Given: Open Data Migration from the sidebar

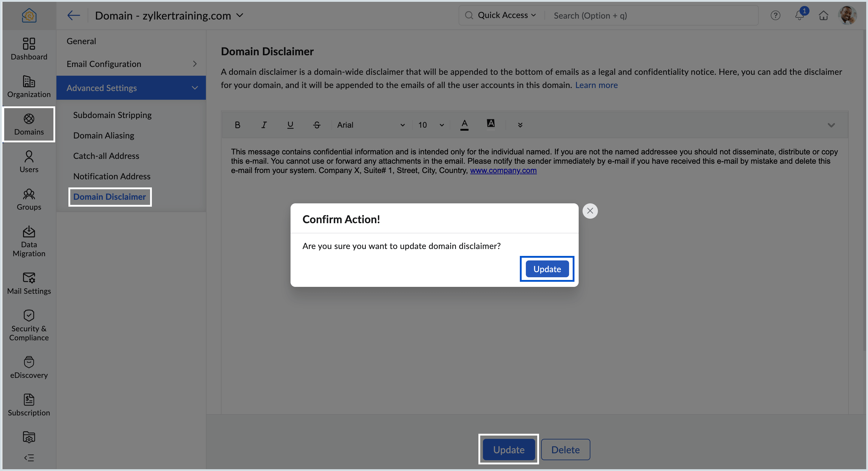Looking at the screenshot, I should click(x=29, y=242).
